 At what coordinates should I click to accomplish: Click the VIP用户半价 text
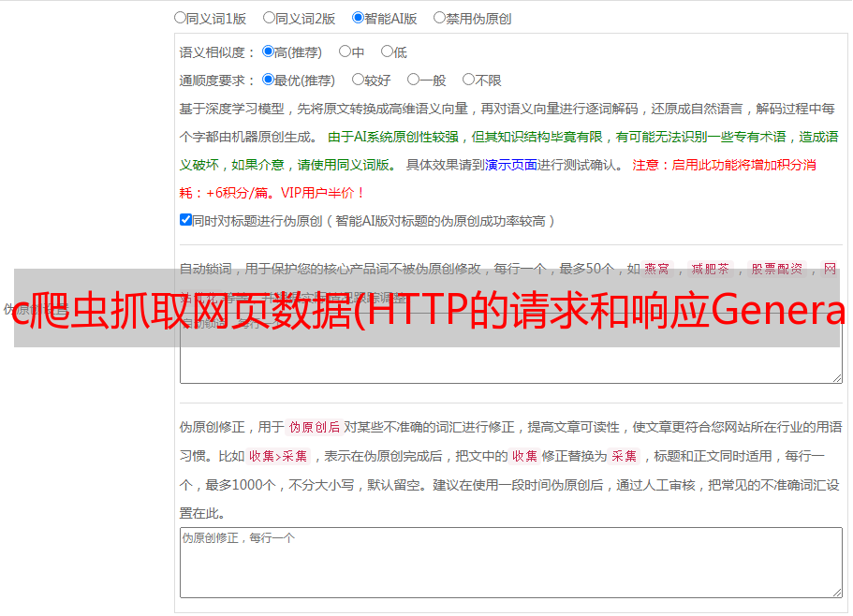coord(323,193)
